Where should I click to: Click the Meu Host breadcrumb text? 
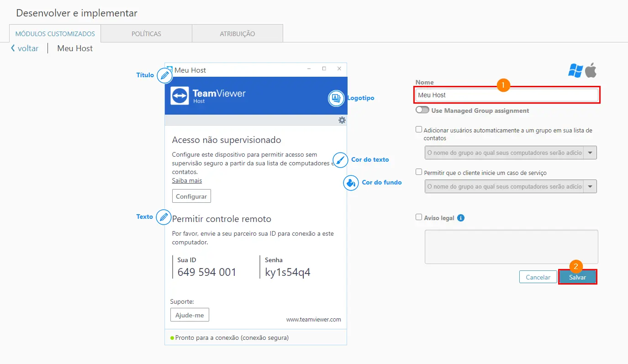pyautogui.click(x=75, y=48)
